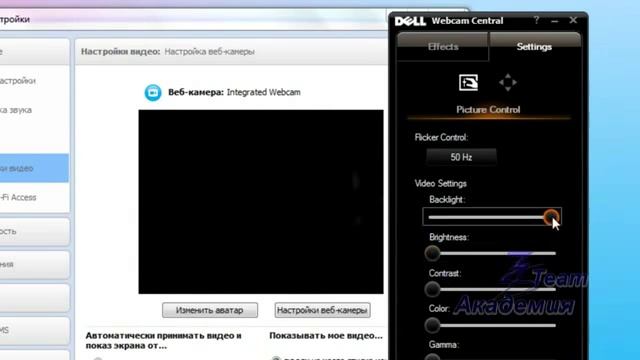
Task: Click the Изменить аватар button
Action: pos(210,310)
